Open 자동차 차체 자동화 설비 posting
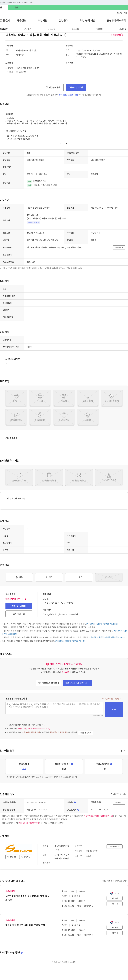 click(x=25, y=925)
